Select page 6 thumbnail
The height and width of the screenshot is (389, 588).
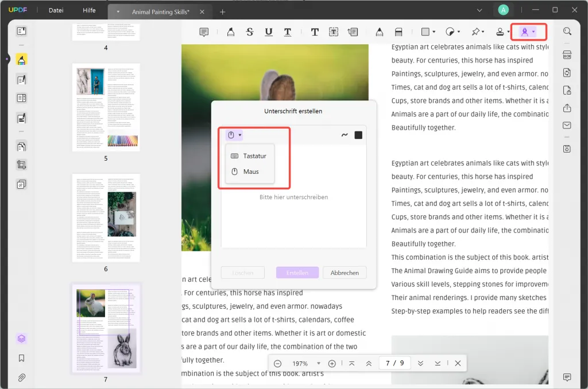click(x=106, y=217)
